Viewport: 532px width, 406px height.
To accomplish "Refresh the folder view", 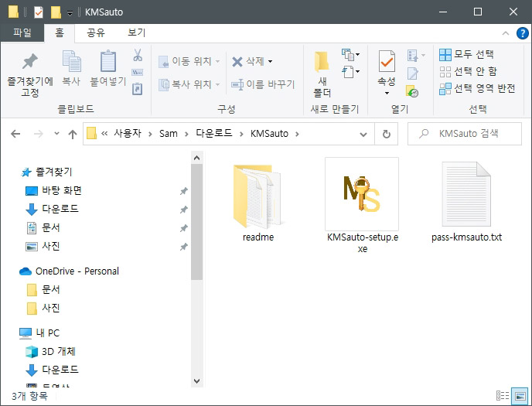I will [x=387, y=135].
